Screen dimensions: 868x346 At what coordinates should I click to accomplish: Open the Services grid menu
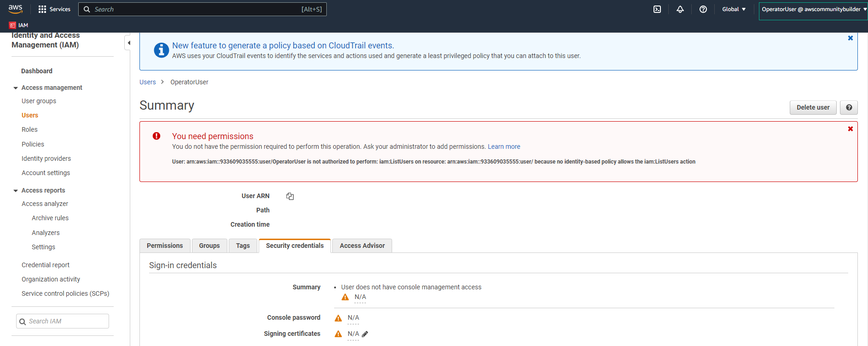[54, 9]
